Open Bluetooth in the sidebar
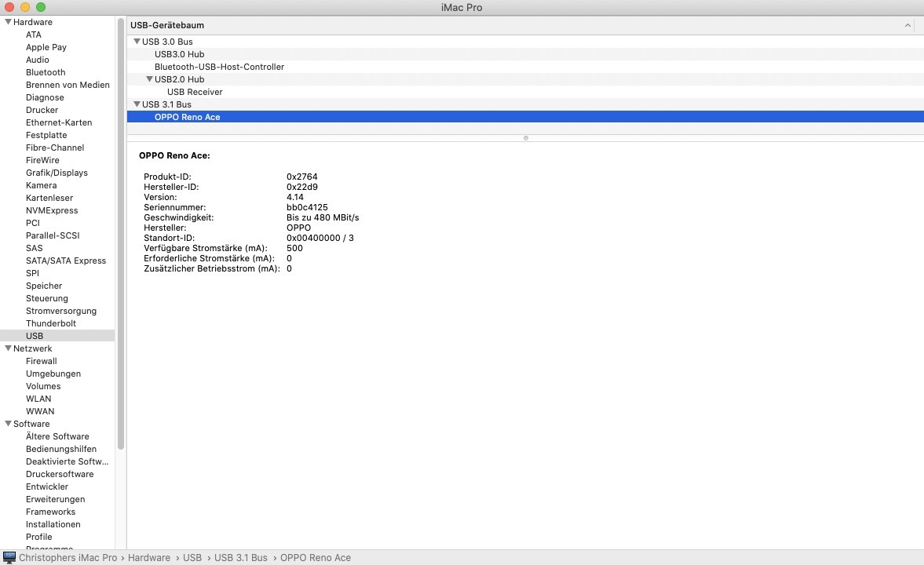The image size is (924, 565). [x=46, y=72]
